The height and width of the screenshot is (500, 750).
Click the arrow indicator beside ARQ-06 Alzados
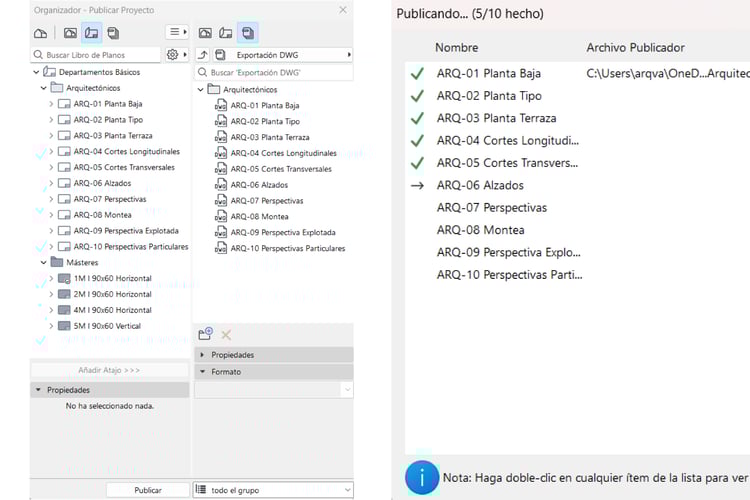[418, 186]
